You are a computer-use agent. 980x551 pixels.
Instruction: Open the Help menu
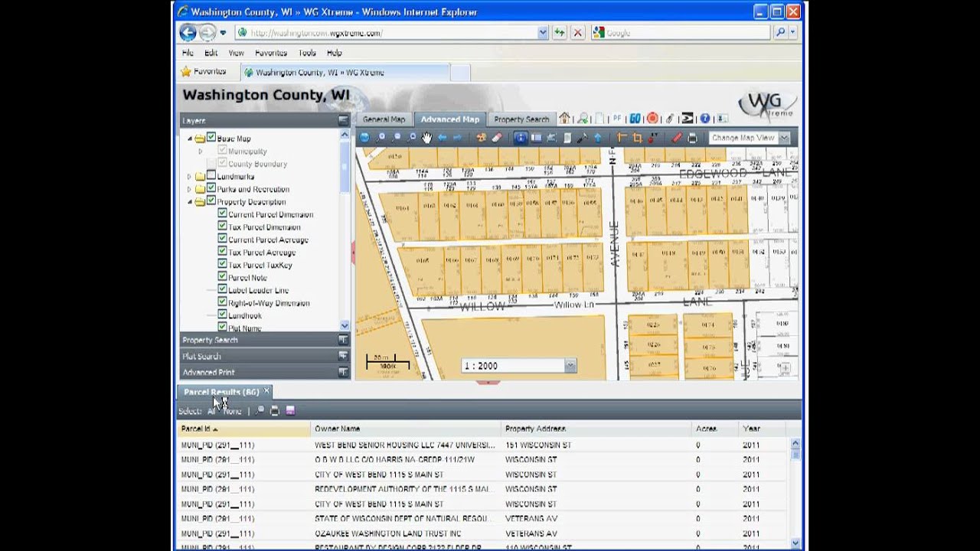point(335,53)
